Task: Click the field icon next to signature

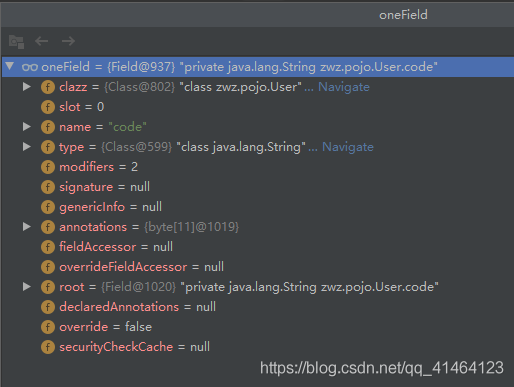Action: pos(48,187)
